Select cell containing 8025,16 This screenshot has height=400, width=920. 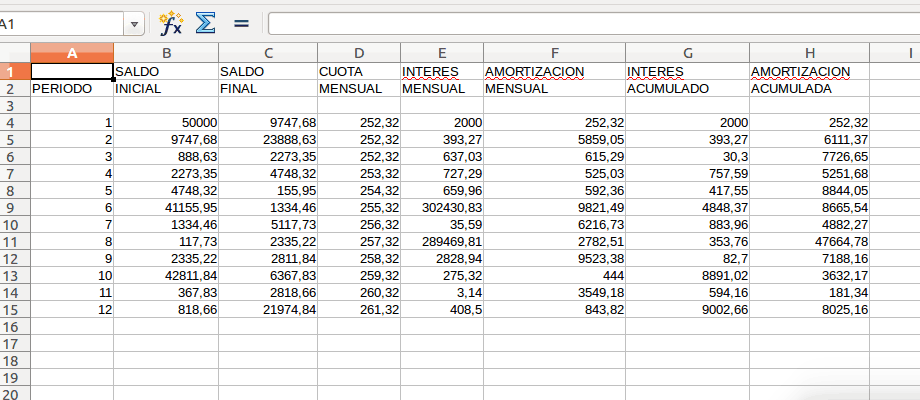click(x=810, y=310)
